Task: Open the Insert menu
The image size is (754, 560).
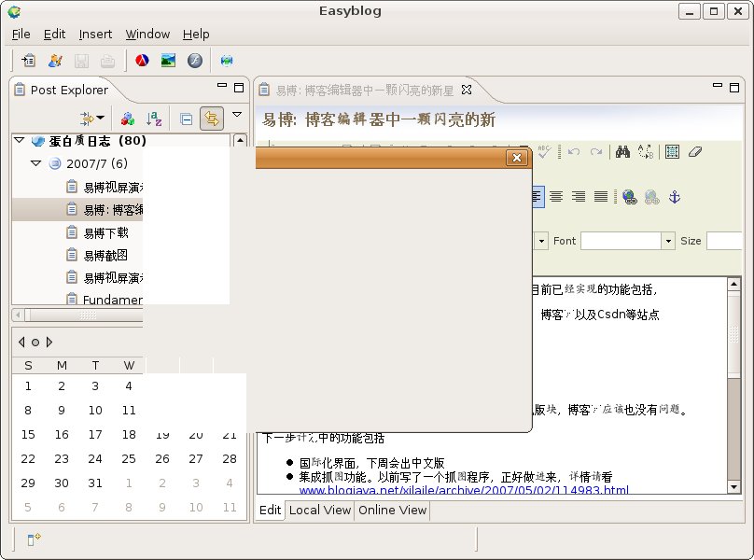Action: click(95, 35)
